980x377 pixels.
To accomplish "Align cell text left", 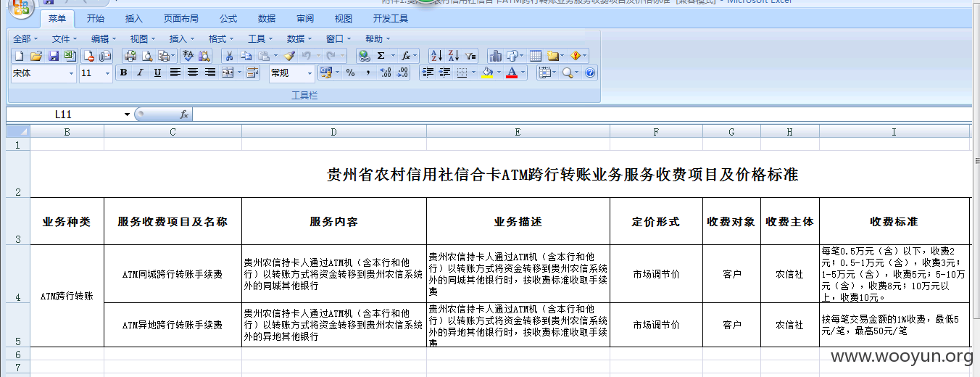I will (175, 72).
